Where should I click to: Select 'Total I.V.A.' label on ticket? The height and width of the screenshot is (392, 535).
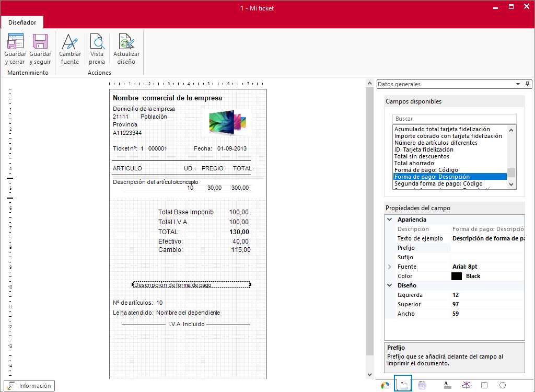click(x=173, y=222)
